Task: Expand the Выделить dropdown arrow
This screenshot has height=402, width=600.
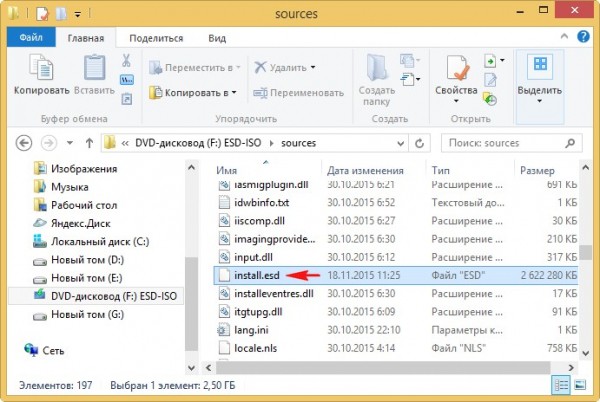Action: pos(540,101)
